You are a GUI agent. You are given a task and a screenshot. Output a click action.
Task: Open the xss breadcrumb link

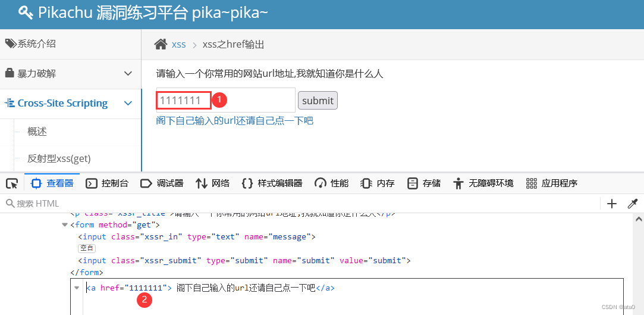tap(178, 45)
